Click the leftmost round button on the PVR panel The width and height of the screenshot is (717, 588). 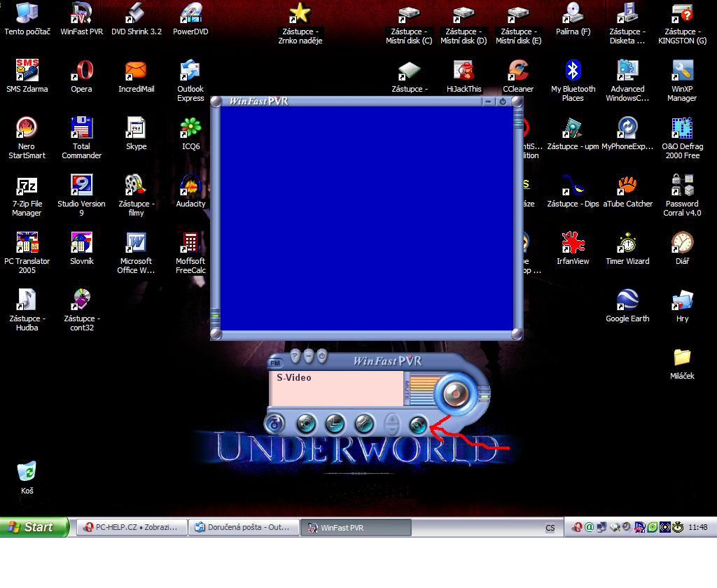pos(275,423)
